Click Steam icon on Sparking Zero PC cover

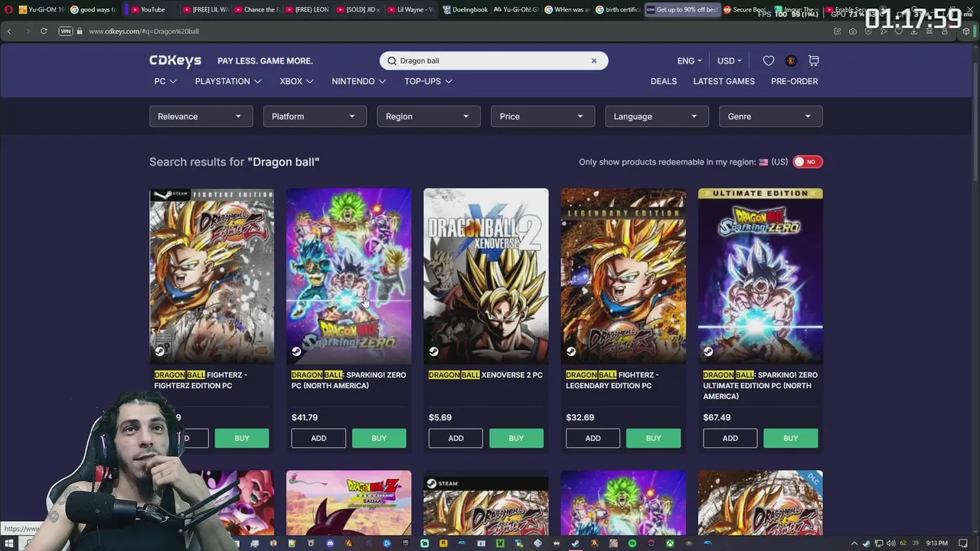click(x=296, y=351)
